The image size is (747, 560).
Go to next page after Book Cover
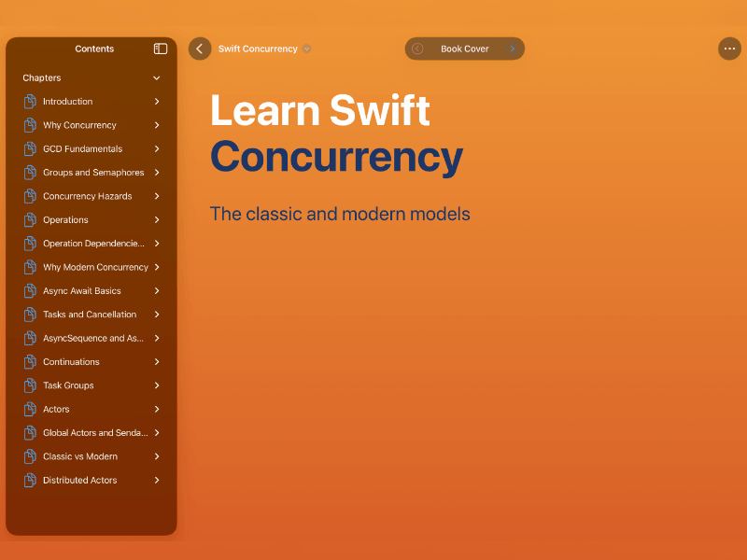pyautogui.click(x=512, y=49)
